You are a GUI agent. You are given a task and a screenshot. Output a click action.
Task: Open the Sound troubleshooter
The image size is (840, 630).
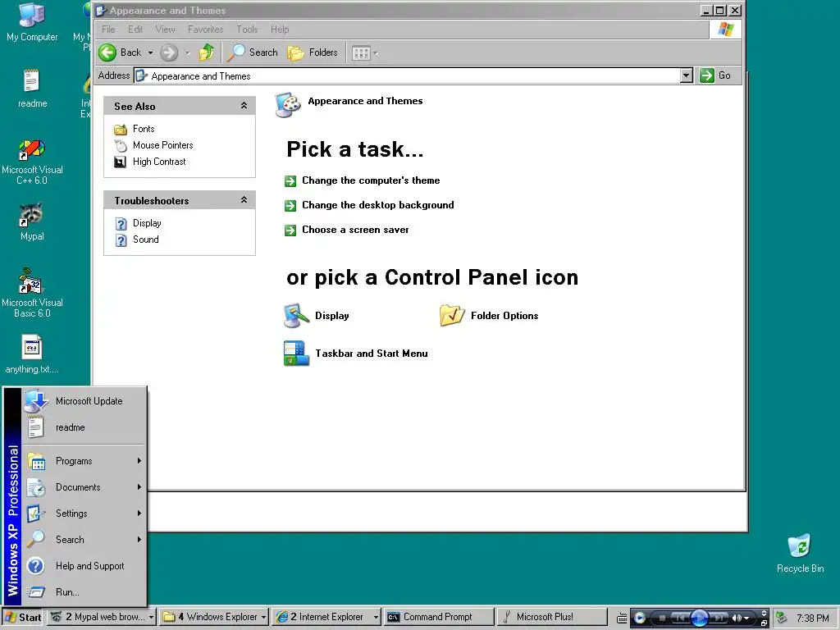137,240
